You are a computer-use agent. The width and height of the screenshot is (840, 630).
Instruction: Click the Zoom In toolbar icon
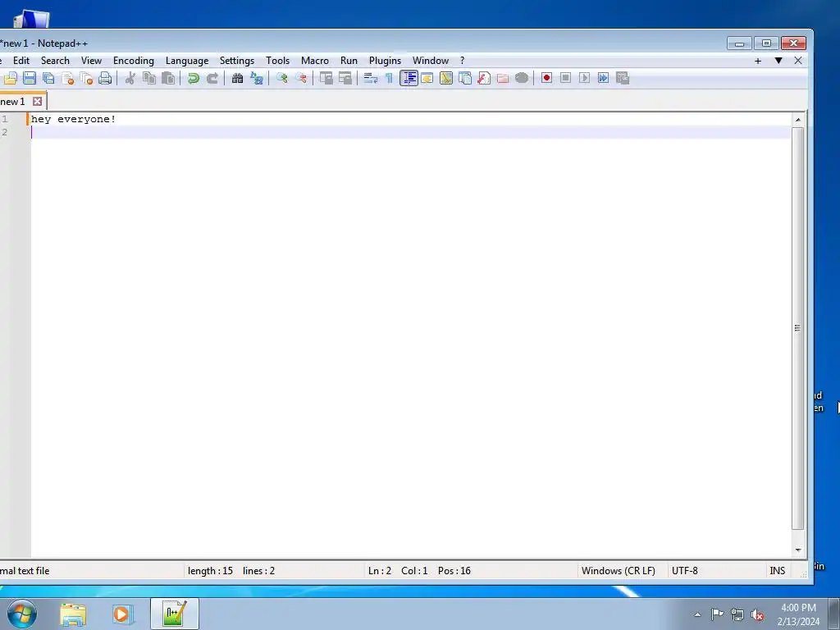tap(281, 78)
